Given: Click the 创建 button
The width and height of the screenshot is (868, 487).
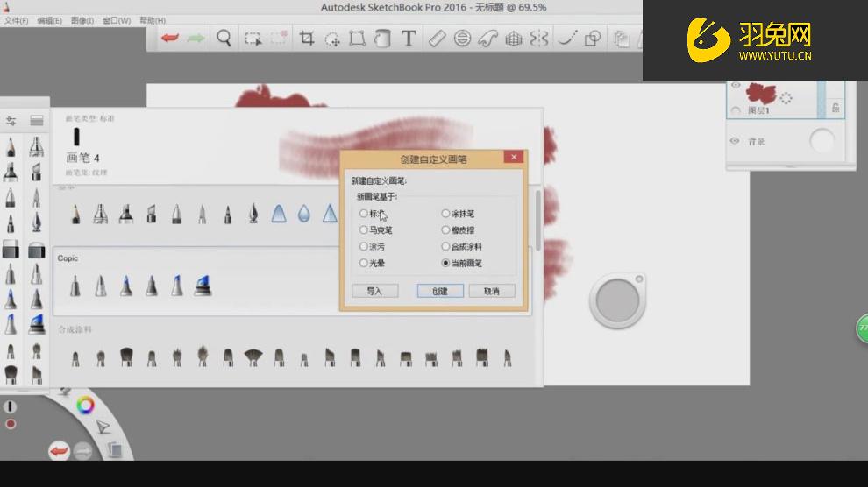Looking at the screenshot, I should (440, 292).
